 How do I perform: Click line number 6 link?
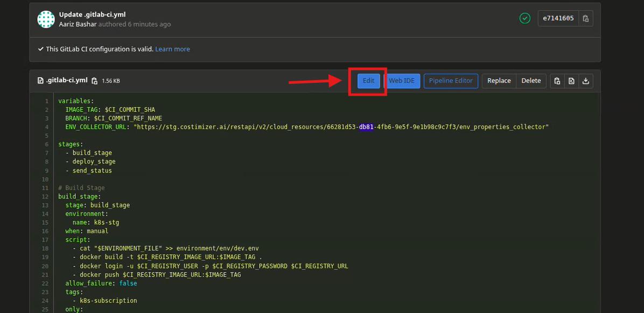[47, 144]
